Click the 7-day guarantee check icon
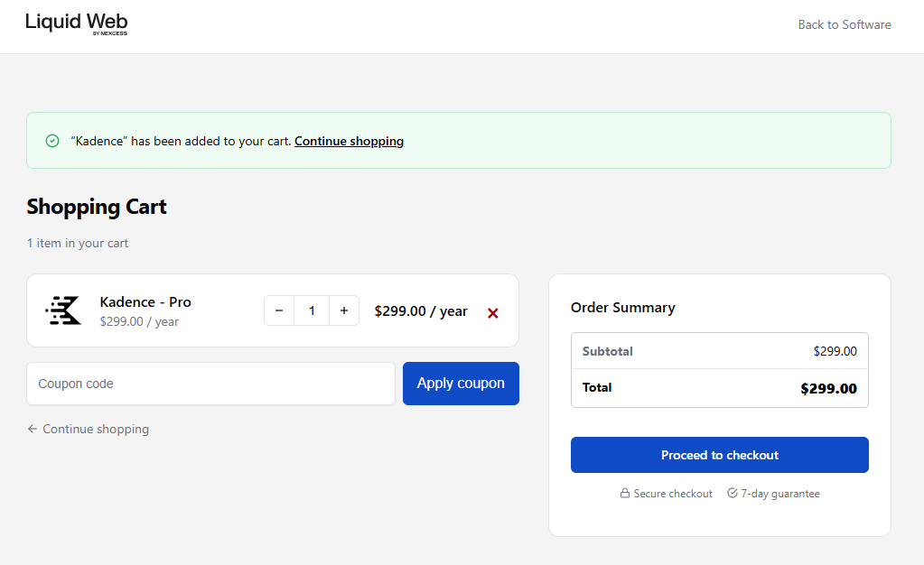 tap(732, 493)
